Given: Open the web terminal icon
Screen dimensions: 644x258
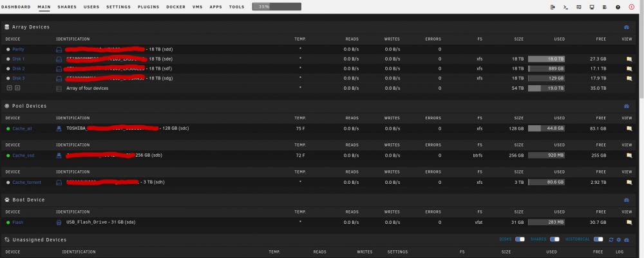Looking at the screenshot, I should [565, 7].
